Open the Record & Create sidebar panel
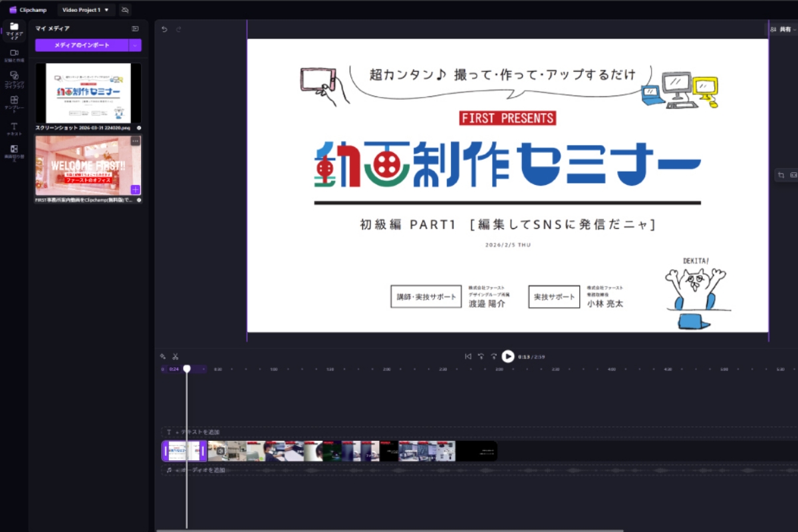The width and height of the screenshot is (798, 532). tap(14, 55)
